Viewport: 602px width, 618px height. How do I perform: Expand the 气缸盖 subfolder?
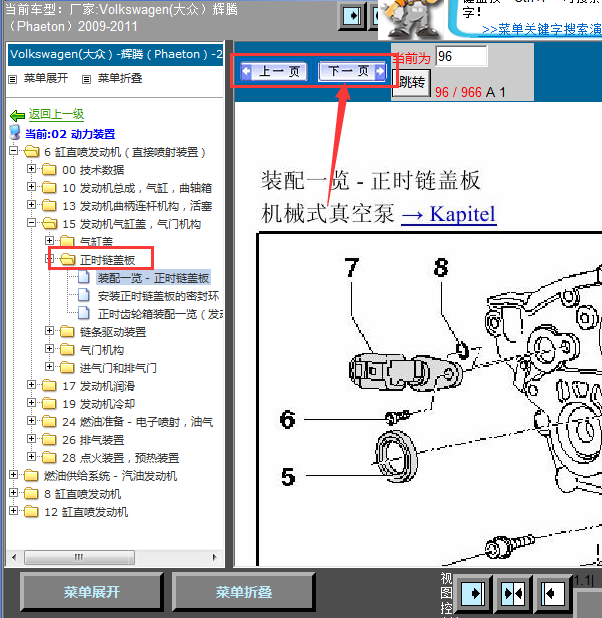(49, 240)
